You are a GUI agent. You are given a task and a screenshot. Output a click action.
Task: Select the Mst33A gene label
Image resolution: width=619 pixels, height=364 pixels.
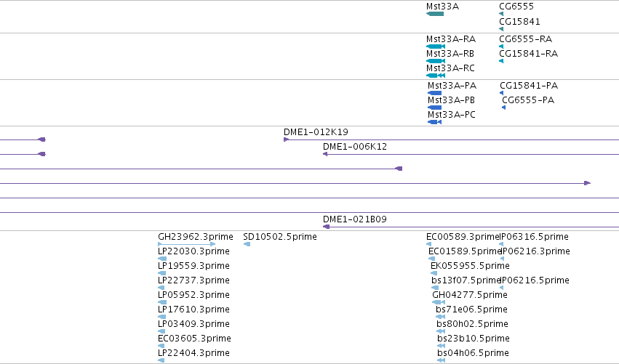[442, 7]
